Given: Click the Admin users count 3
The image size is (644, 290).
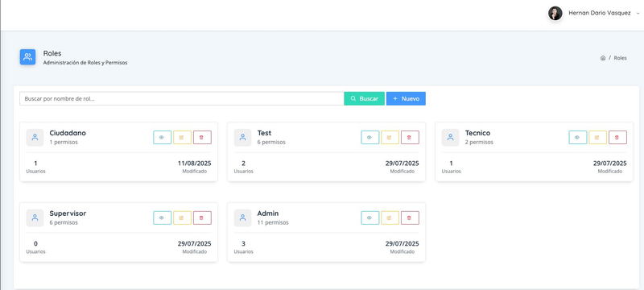Looking at the screenshot, I should coord(244,244).
